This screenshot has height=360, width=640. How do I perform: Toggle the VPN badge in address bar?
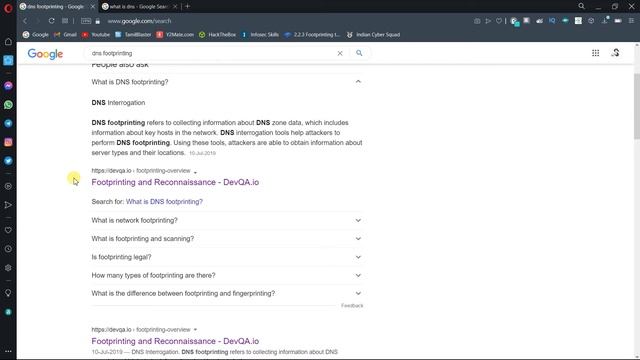(86, 21)
